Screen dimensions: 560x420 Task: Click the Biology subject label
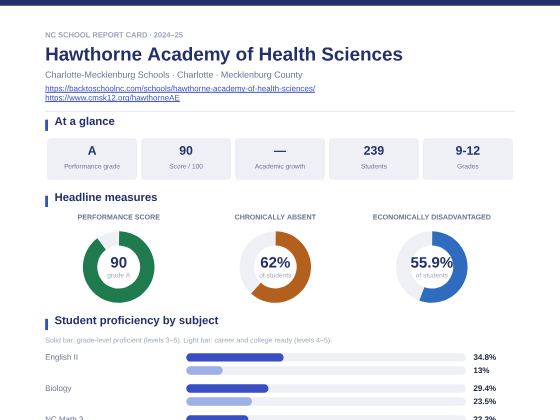coord(58,388)
